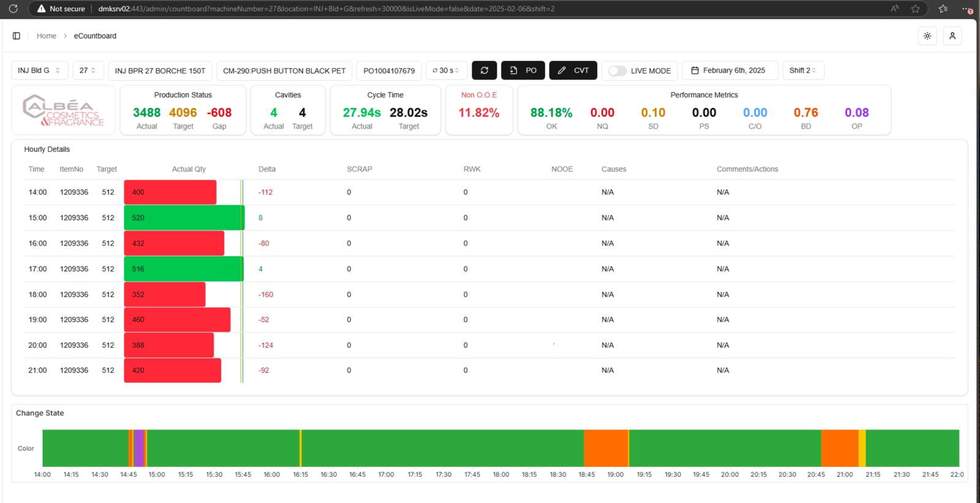Open the INJ Bld G location dropdown

click(x=39, y=70)
